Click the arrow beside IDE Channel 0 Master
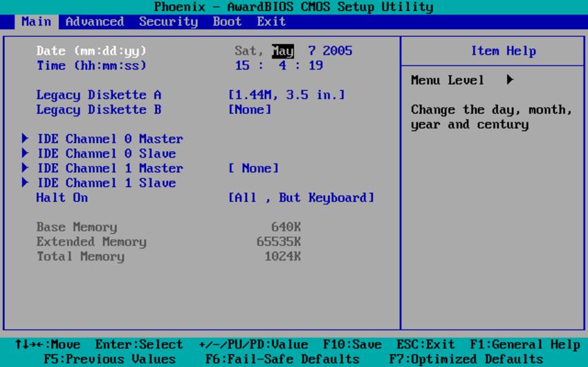The width and height of the screenshot is (588, 367). point(25,138)
